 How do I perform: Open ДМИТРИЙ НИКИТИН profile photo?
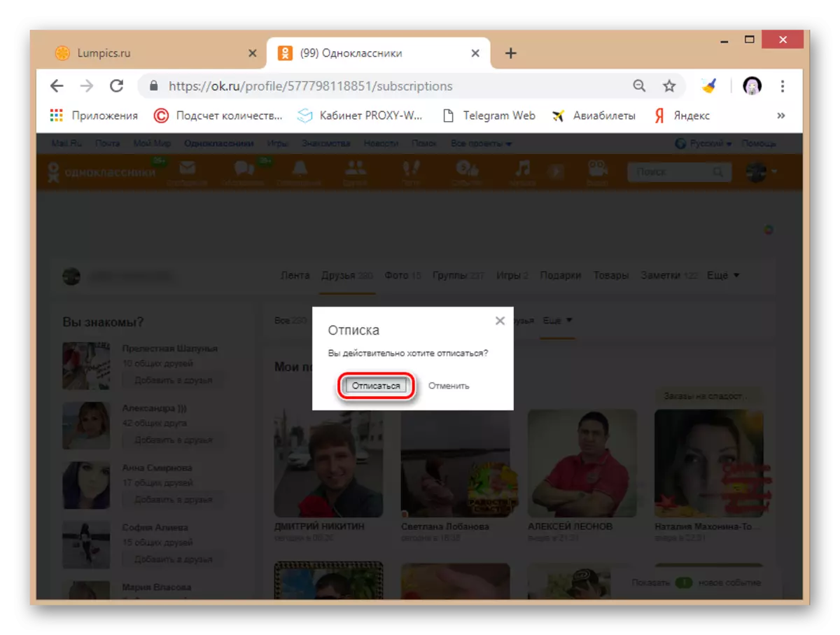328,463
